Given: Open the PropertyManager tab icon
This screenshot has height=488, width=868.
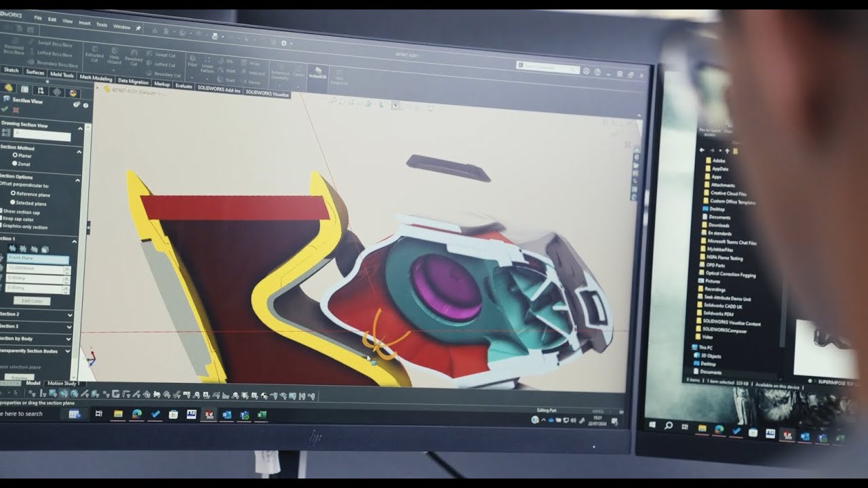Looking at the screenshot, I should click(24, 88).
